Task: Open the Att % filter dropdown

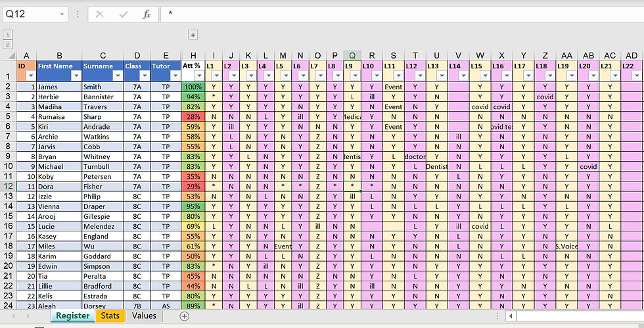Action: (x=199, y=76)
